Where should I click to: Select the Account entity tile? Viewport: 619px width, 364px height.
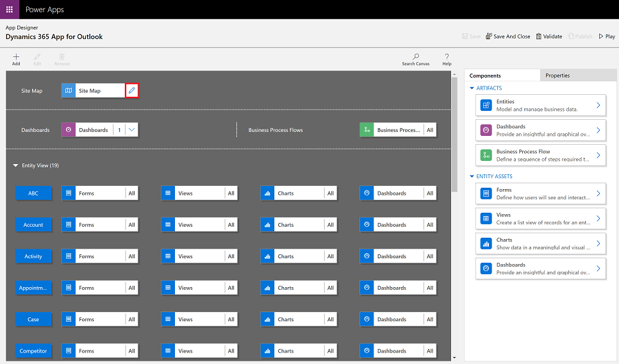[x=33, y=225]
